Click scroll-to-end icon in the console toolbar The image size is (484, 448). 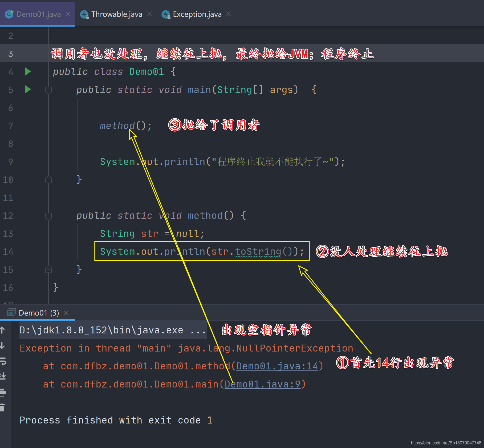3,376
